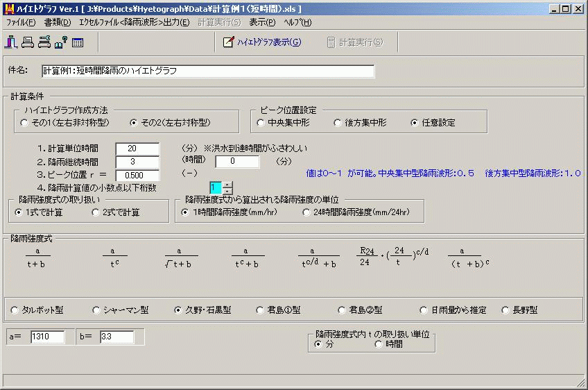
Task: Click ピーク位置 r field showing 0.500
Action: coord(137,176)
